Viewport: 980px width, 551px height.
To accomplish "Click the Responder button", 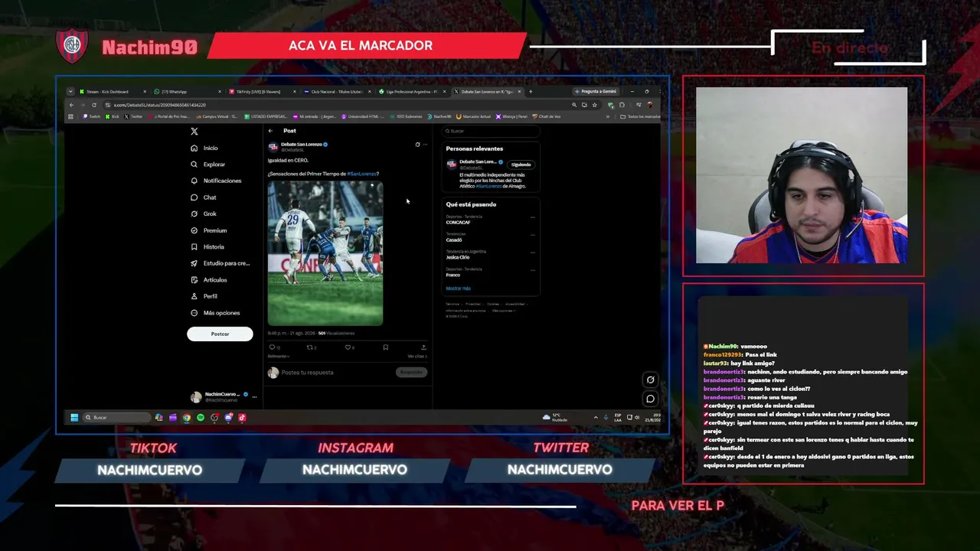I will [412, 372].
